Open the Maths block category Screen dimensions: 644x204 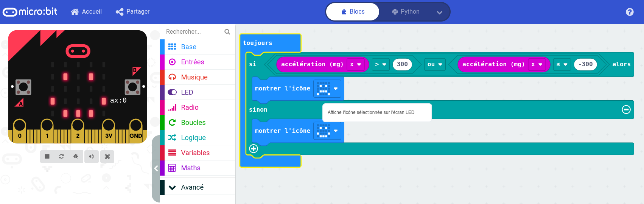(198, 168)
